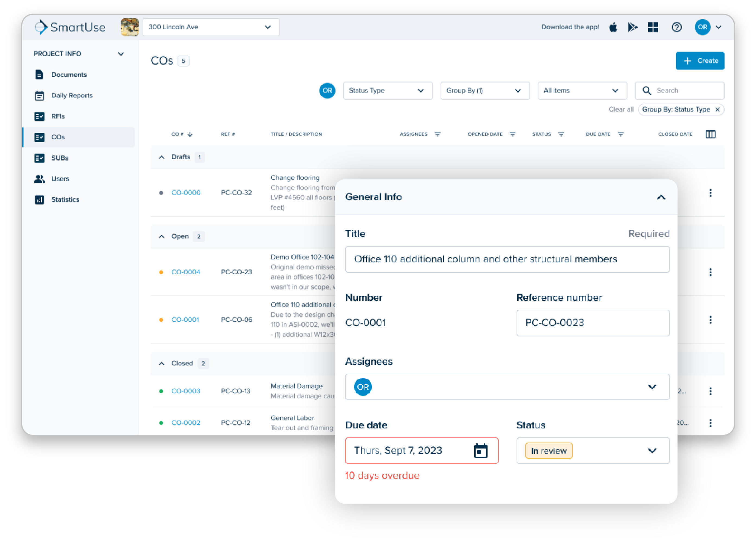
Task: Open help via the question mark icon
Action: click(677, 27)
